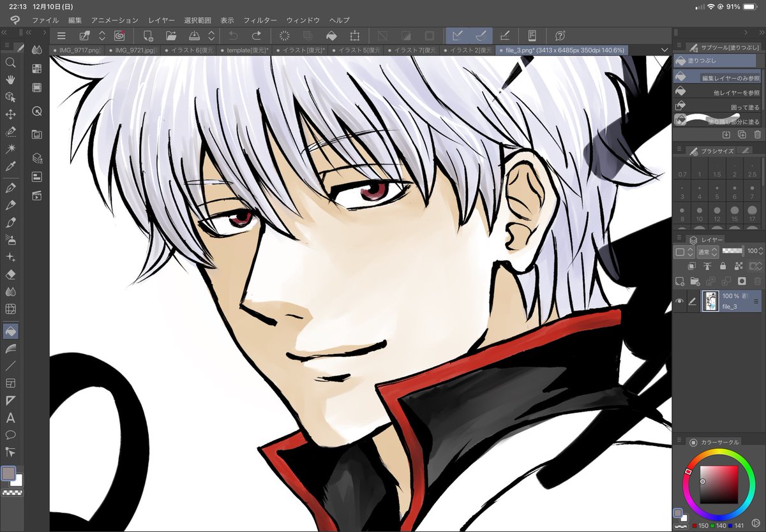Click the Save icon in command bar
766x532 pixels.
point(195,36)
